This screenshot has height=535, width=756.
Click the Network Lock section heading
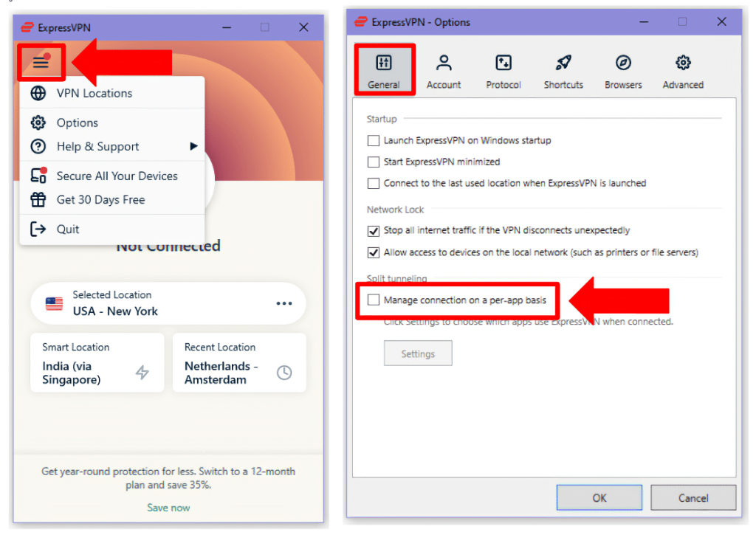[395, 210]
